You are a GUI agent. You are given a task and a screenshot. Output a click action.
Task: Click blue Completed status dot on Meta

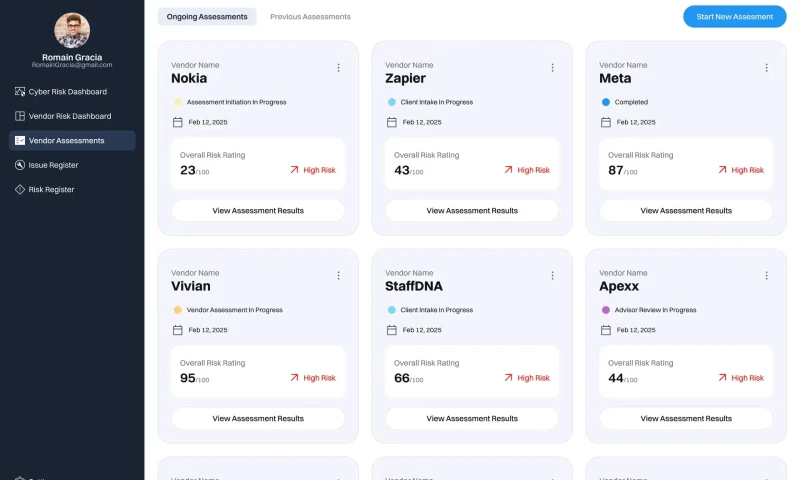pos(606,102)
